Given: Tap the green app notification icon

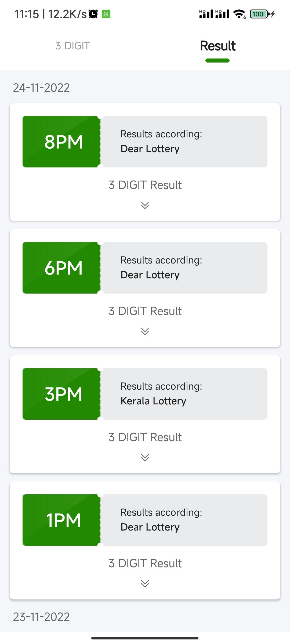Looking at the screenshot, I should (x=106, y=14).
